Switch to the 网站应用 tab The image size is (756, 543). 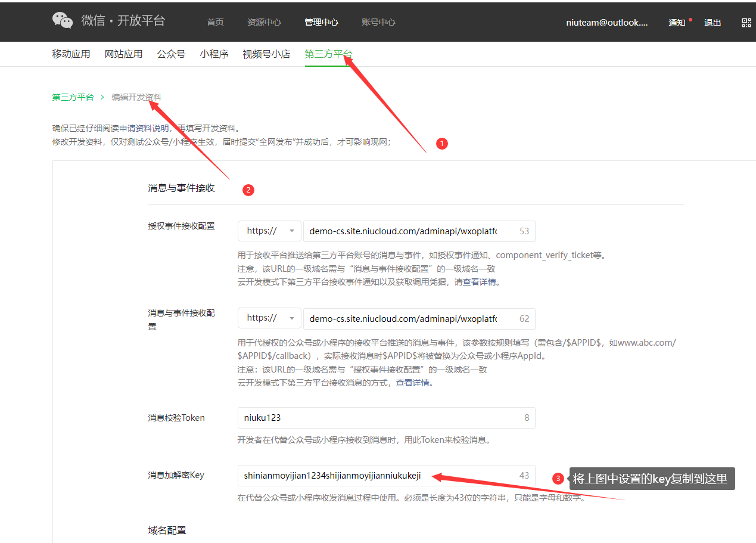[123, 54]
